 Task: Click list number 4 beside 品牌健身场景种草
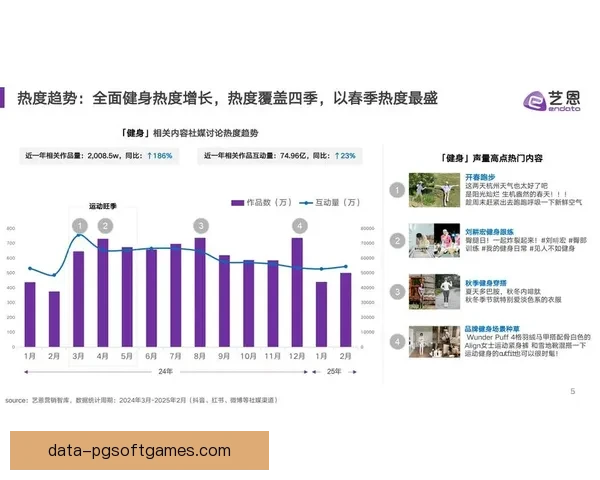point(397,342)
